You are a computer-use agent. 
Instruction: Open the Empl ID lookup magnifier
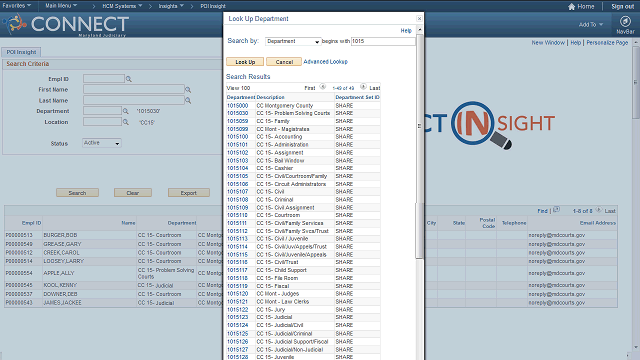129,79
